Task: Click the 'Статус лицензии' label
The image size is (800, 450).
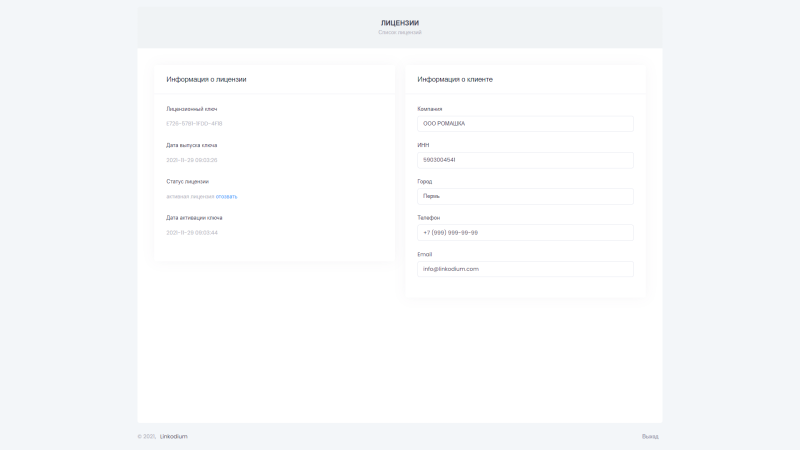Action: 187,181
